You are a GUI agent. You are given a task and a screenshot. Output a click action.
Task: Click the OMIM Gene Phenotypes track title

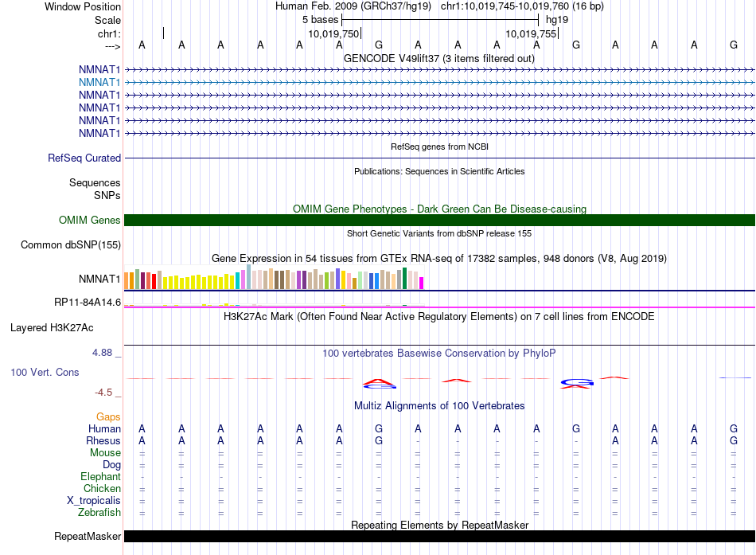438,209
